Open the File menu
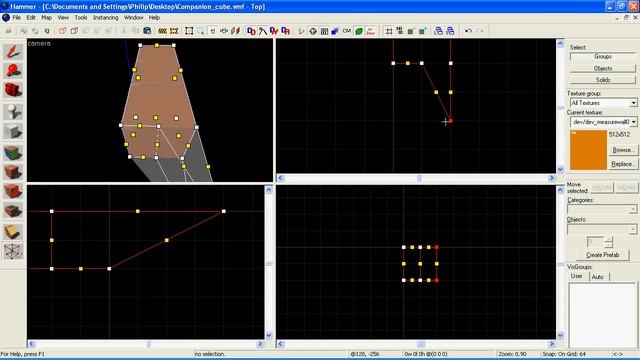The image size is (640, 360). (x=16, y=18)
